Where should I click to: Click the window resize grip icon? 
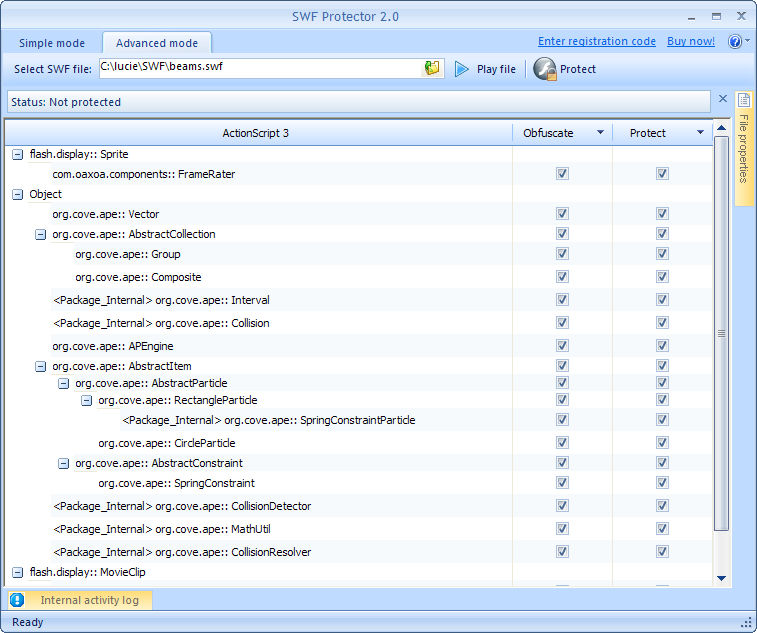(x=746, y=622)
